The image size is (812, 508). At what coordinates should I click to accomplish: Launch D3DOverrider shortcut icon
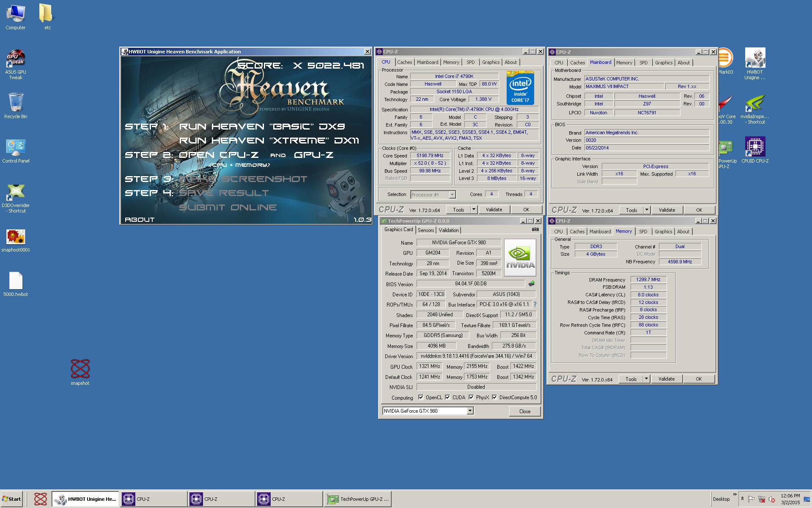16,198
